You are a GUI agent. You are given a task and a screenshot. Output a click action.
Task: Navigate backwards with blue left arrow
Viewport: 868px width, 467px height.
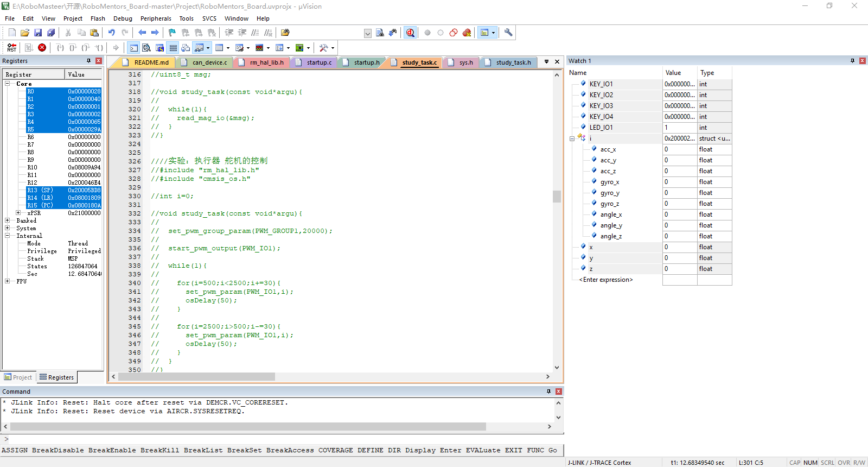(142, 33)
